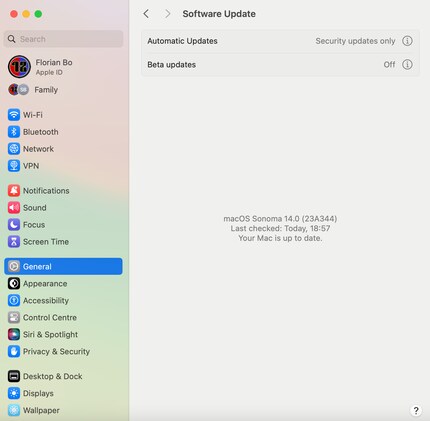Select Screen Time hourglass icon
Viewport: 430px width, 421px height.
[14, 242]
